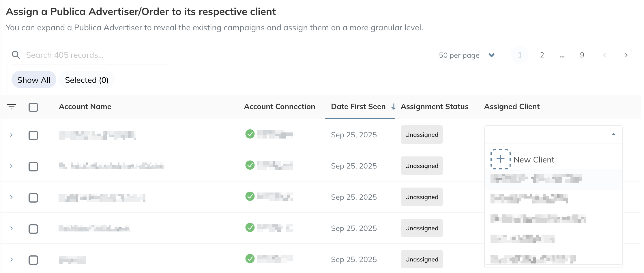This screenshot has height=273, width=644.
Task: Collapse the Assigned Client dropdown arrow
Action: pyautogui.click(x=614, y=134)
